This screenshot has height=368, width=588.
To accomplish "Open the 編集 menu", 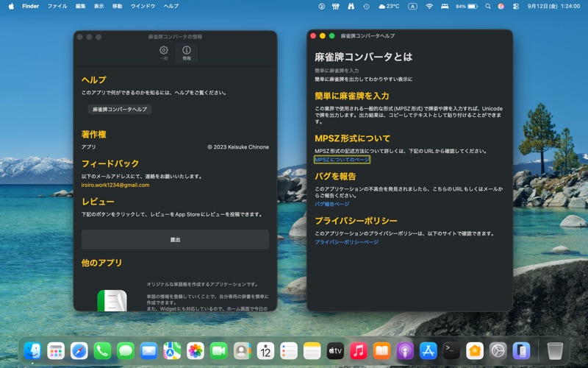I will (x=81, y=6).
